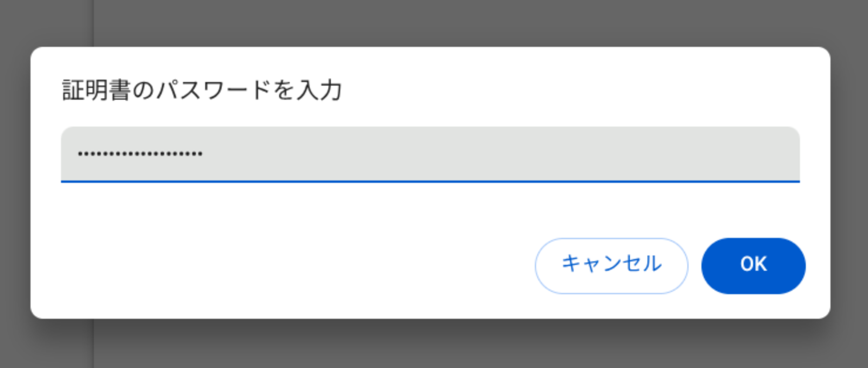
Task: Click the パスワード word in dialog heading
Action: point(212,91)
